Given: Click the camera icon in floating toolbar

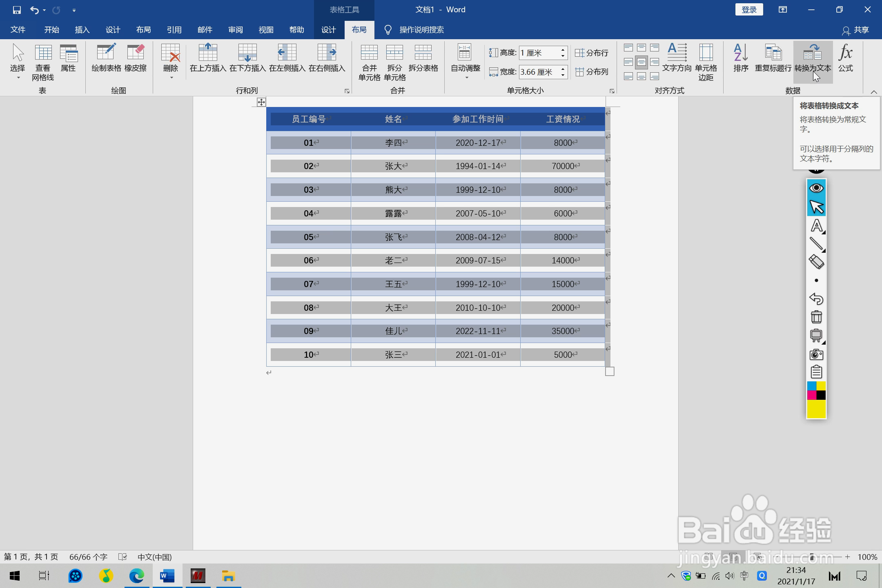Looking at the screenshot, I should click(816, 354).
